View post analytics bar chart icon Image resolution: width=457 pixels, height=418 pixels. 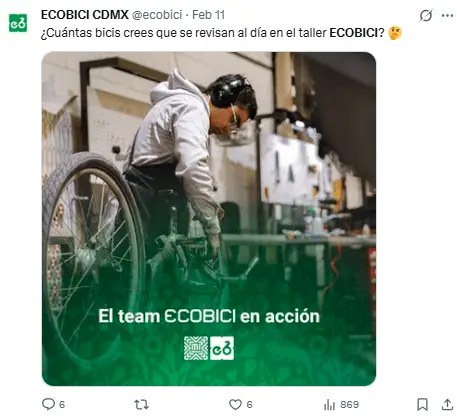point(329,405)
